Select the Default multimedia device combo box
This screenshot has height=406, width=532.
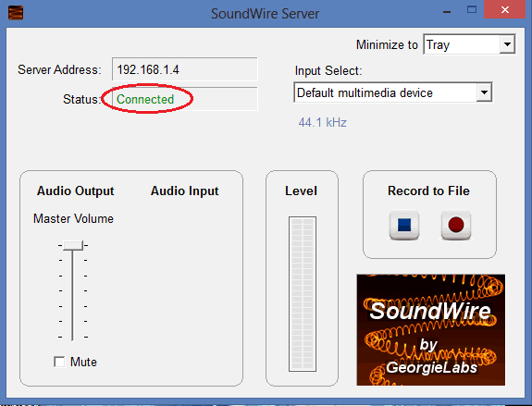coord(393,92)
